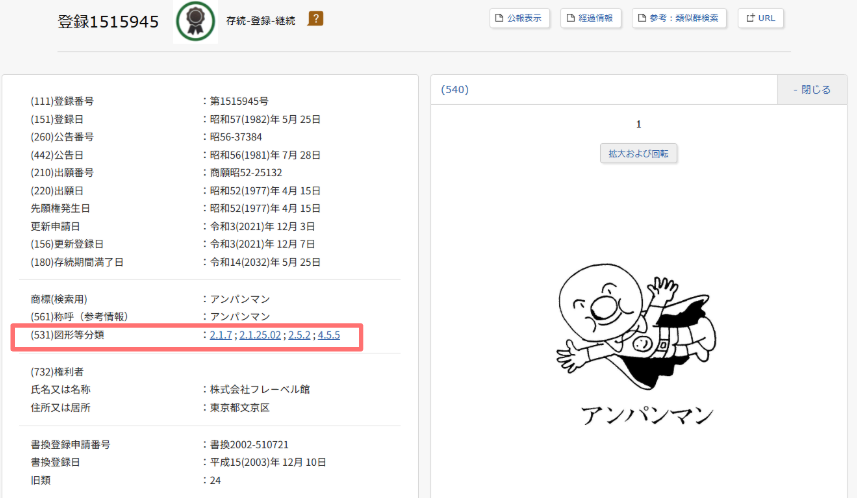Click the (180)存続期間満了日 label
This screenshot has width=857, height=498.
[77, 262]
